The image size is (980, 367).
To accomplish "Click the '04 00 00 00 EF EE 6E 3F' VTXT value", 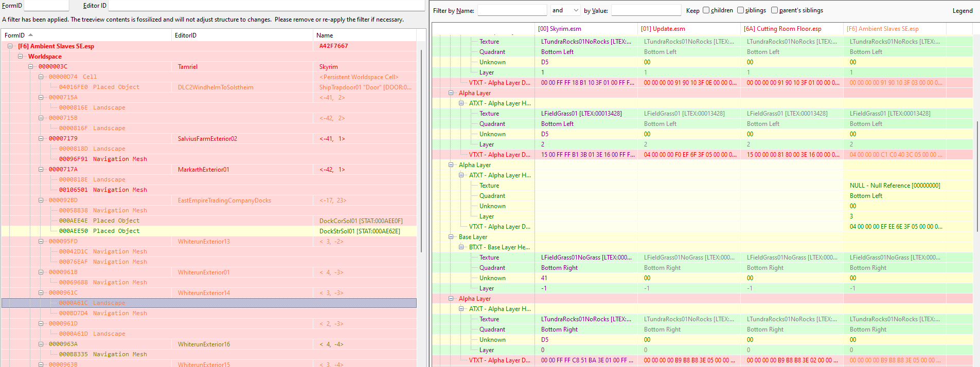I will pos(895,227).
